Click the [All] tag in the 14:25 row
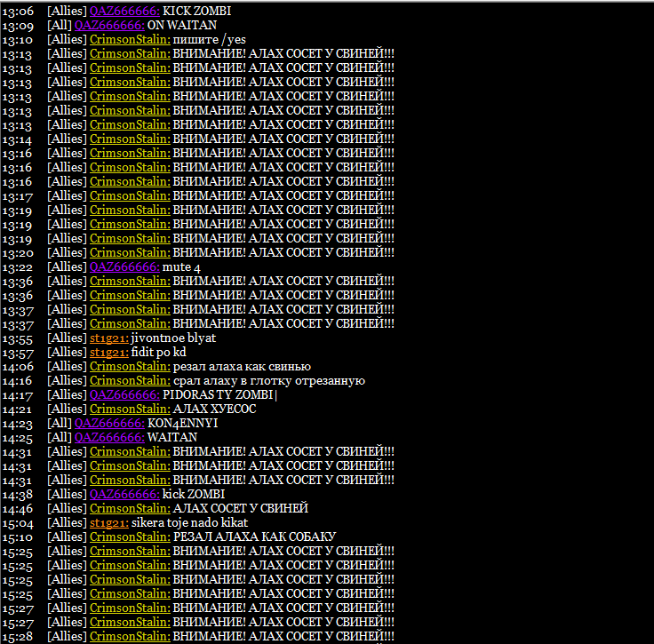654x644 pixels. coord(60,437)
